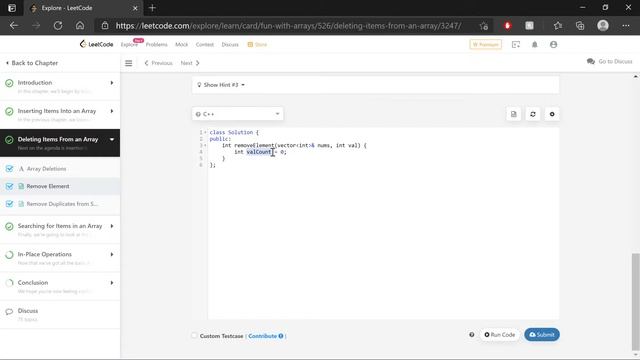Go to Next item

click(x=190, y=63)
